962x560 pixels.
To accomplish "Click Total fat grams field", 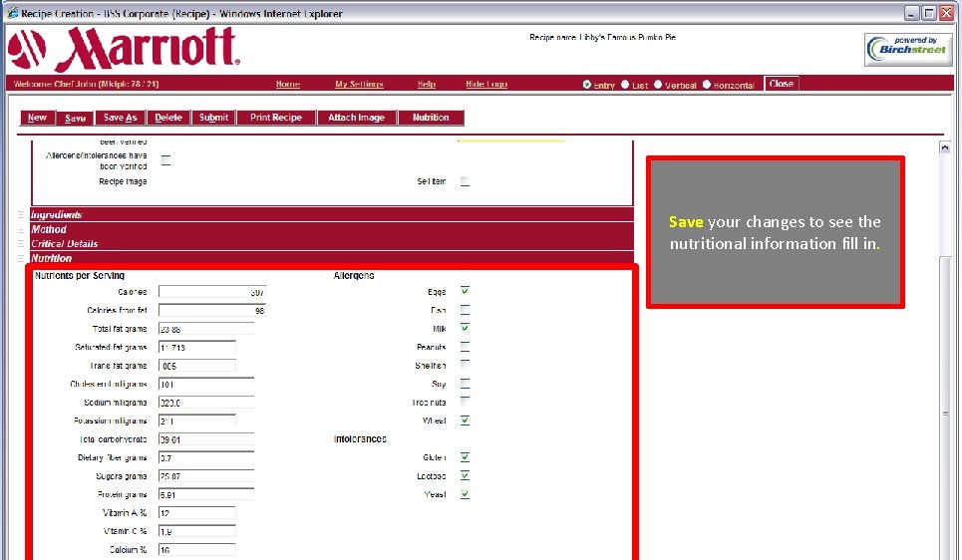I will click(206, 329).
